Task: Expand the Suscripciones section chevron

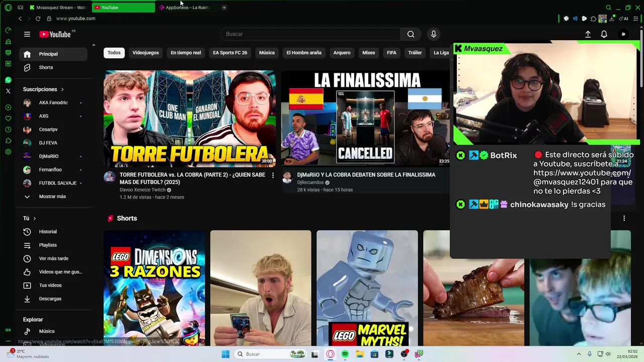Action: click(62, 89)
